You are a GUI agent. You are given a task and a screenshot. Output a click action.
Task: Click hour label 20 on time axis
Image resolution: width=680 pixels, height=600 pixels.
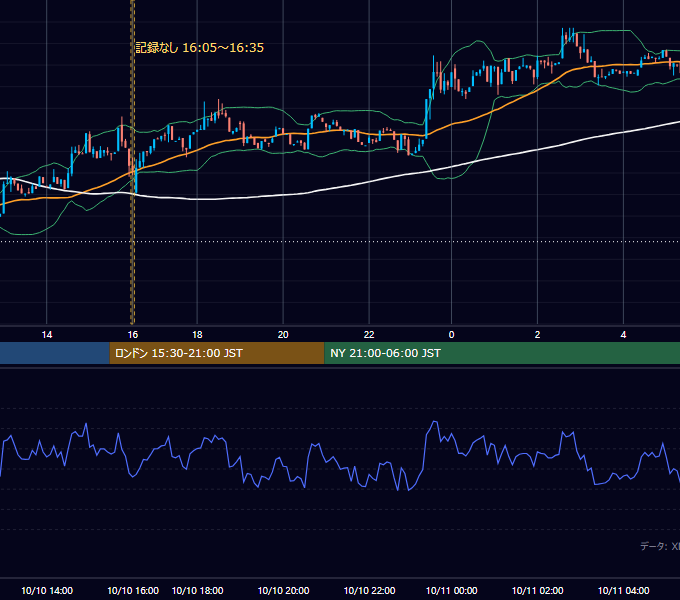[283, 335]
